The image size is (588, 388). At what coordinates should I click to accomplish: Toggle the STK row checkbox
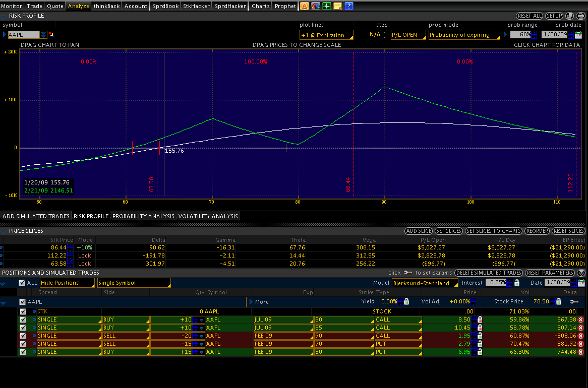(23, 311)
